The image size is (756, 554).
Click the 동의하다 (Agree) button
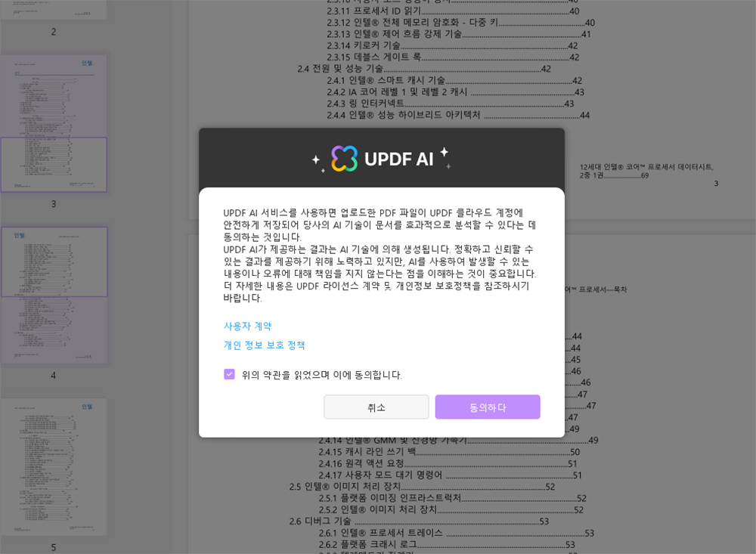488,407
